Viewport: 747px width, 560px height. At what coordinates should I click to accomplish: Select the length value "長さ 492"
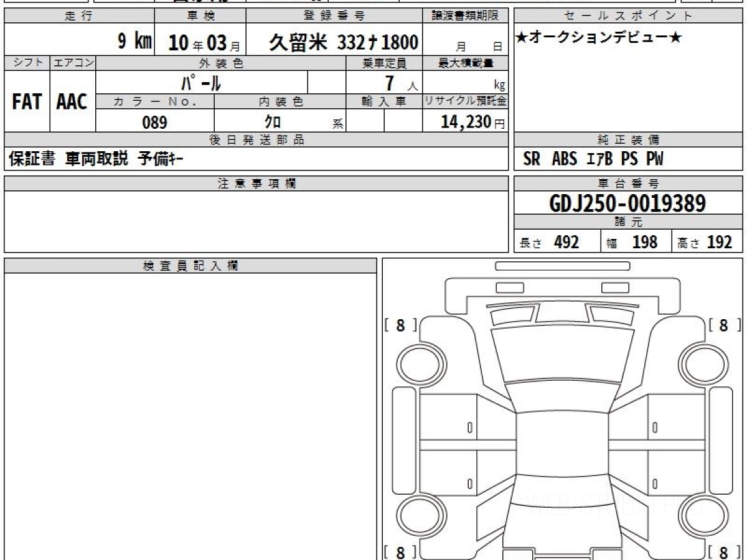point(550,242)
